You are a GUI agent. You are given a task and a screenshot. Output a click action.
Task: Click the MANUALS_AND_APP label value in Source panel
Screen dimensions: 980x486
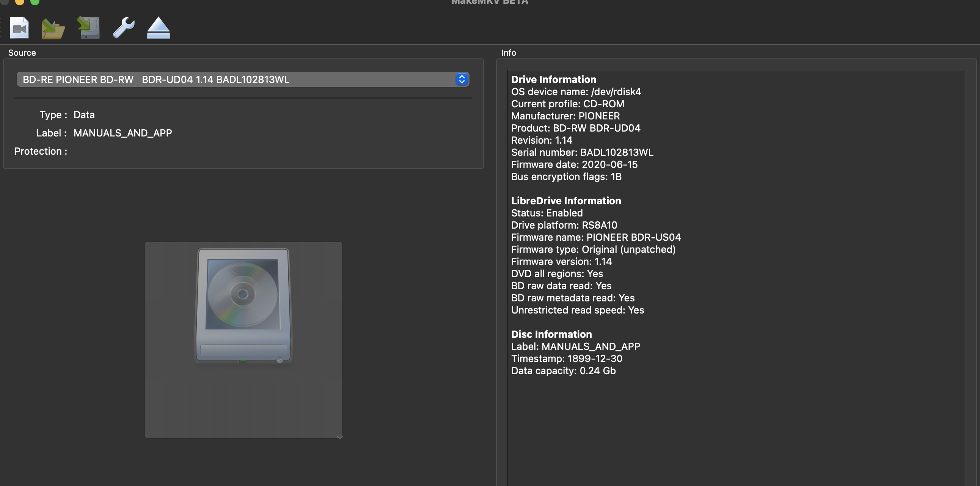pyautogui.click(x=122, y=133)
